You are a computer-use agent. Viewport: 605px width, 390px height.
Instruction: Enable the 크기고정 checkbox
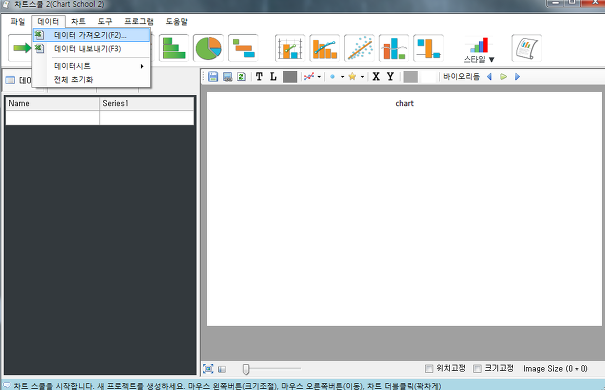pos(477,368)
